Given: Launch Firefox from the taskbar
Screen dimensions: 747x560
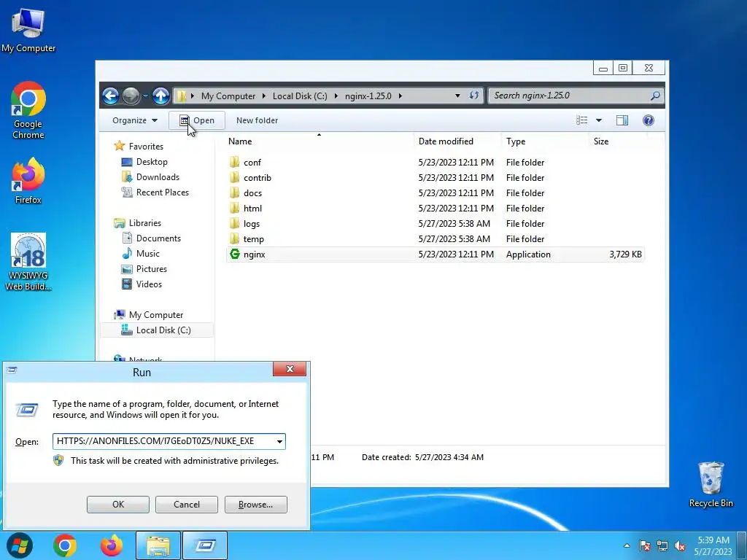Looking at the screenshot, I should [112, 545].
